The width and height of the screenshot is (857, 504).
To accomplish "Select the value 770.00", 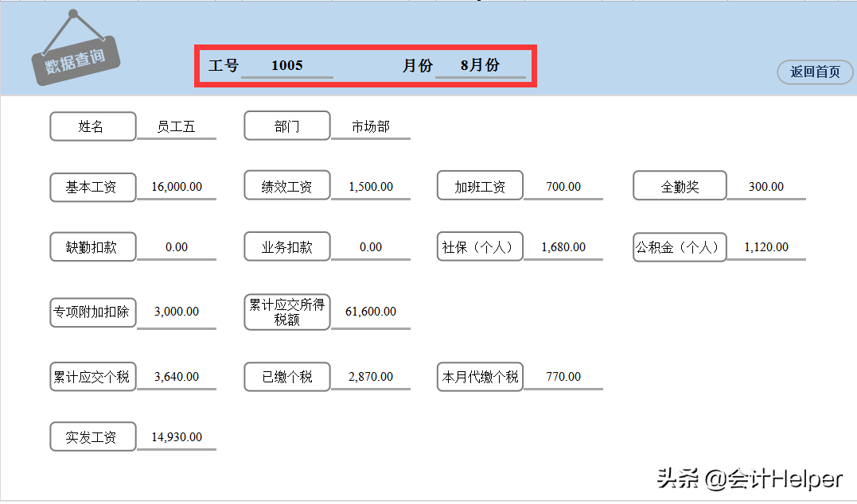I will point(563,377).
